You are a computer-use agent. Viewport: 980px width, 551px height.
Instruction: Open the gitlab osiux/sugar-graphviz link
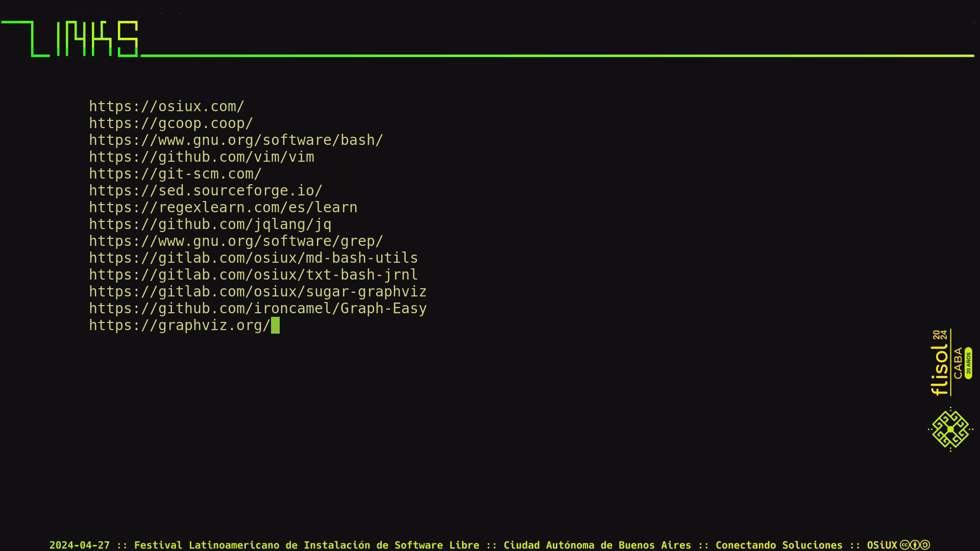click(x=258, y=292)
